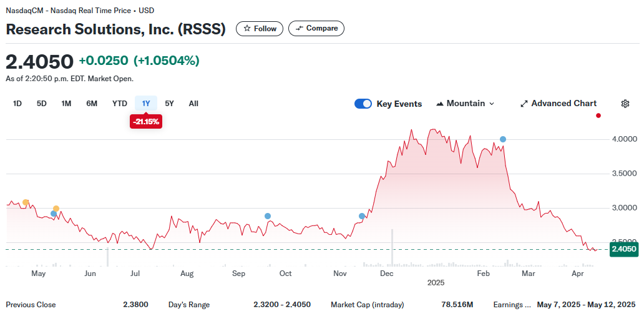
Task: Show the All time range
Action: pos(193,104)
